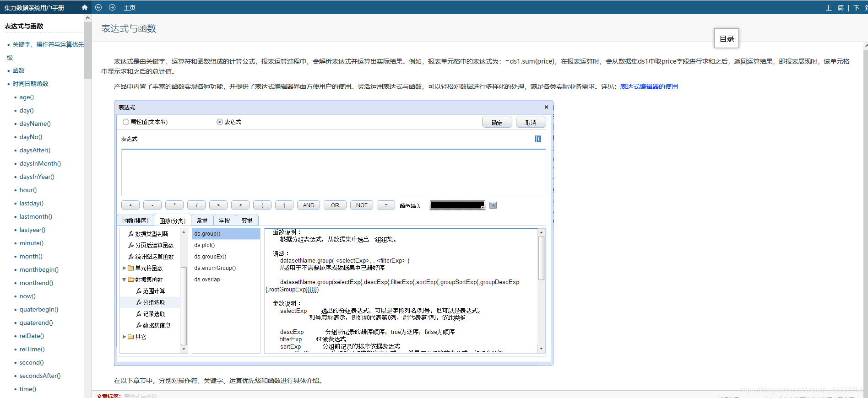Click the function description vertical scrollbar thumb
The width and height of the screenshot is (868, 398).
pos(541,258)
